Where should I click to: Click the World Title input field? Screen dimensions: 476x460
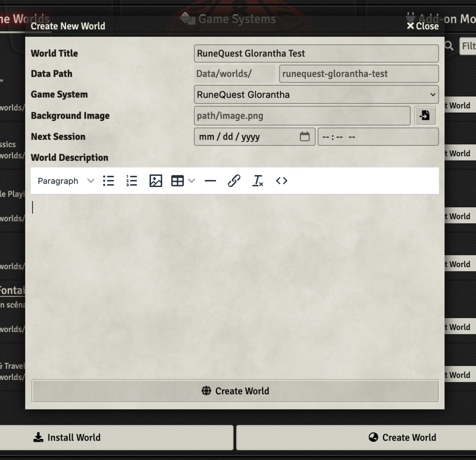pos(316,53)
